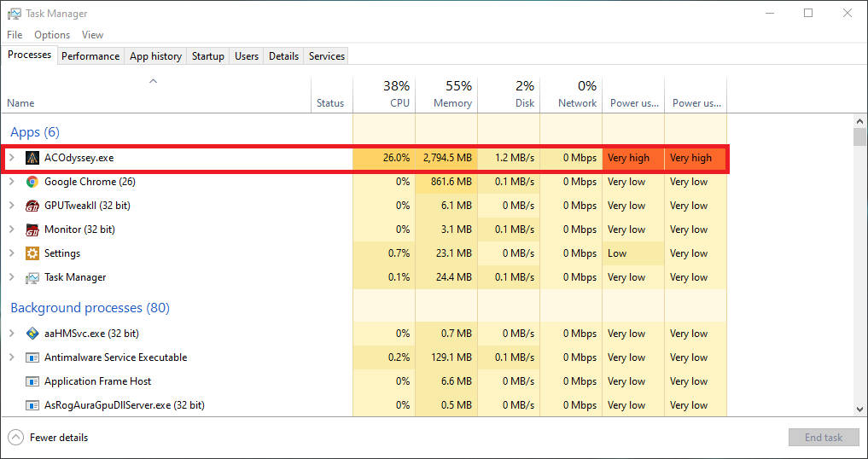The image size is (868, 459).
Task: Click the ACOdyssey.exe app icon
Action: tap(32, 158)
